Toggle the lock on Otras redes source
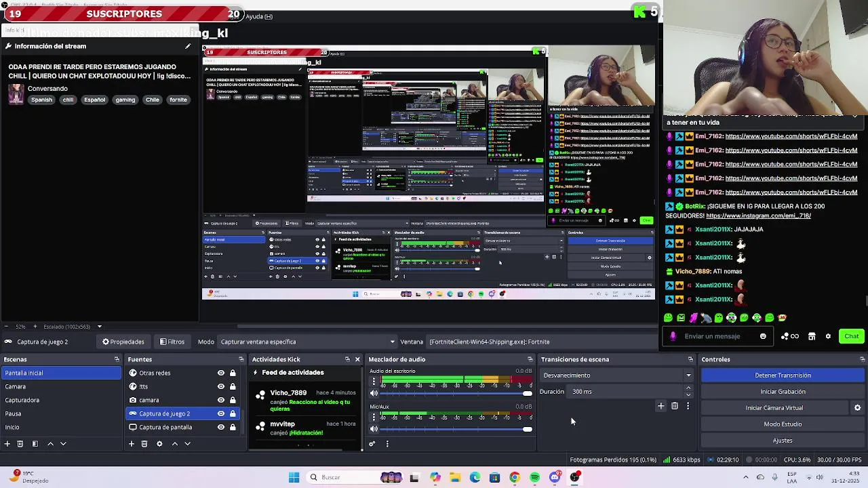This screenshot has width=868, height=488. click(233, 373)
